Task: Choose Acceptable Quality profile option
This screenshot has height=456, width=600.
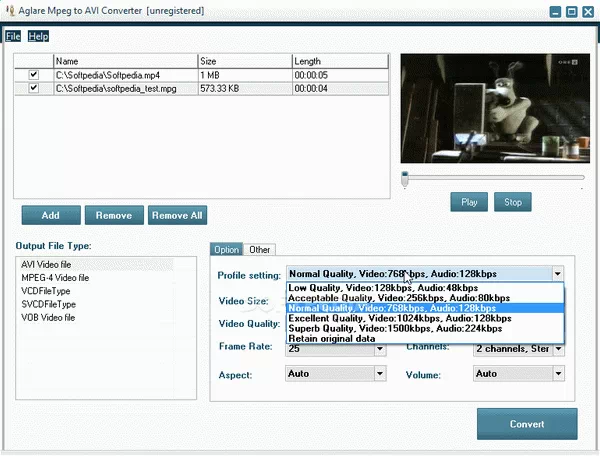Action: point(425,298)
